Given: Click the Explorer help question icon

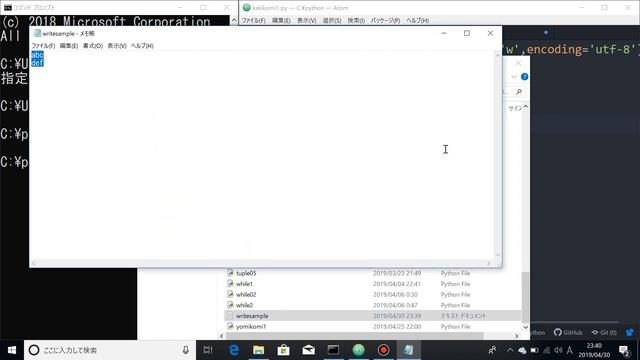Looking at the screenshot, I should [x=524, y=76].
